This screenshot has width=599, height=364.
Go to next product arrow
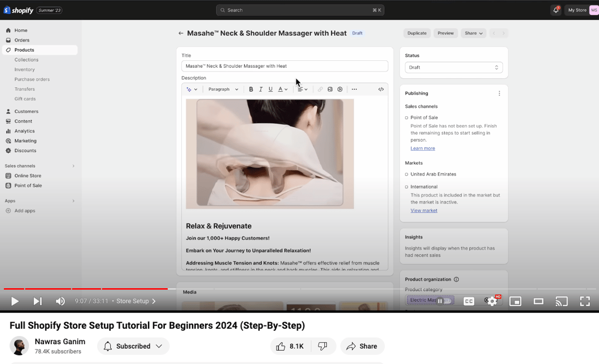504,33
